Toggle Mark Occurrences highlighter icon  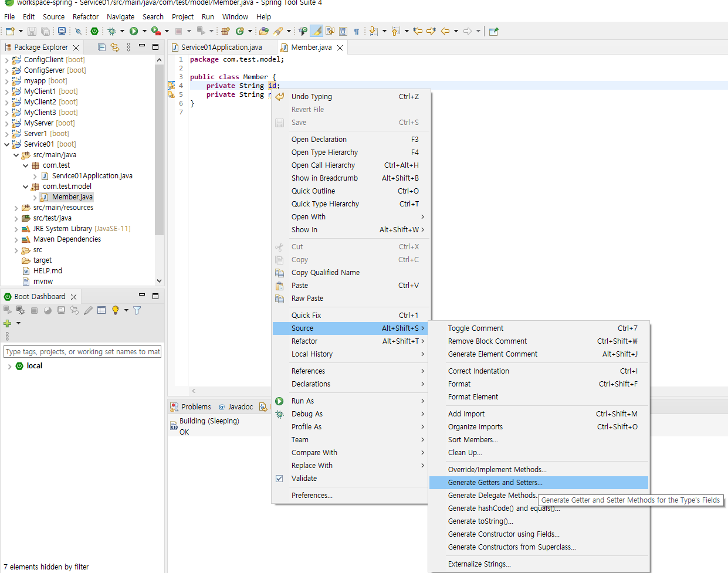[x=317, y=31]
